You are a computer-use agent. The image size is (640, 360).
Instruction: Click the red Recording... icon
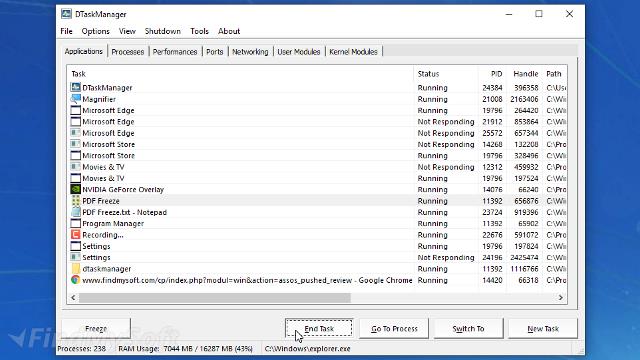point(76,235)
